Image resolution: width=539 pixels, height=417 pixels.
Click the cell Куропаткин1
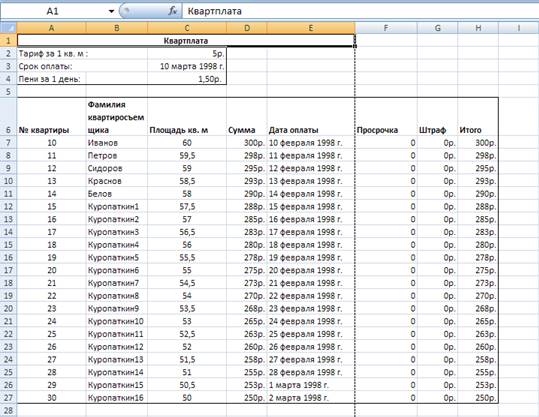pos(117,206)
